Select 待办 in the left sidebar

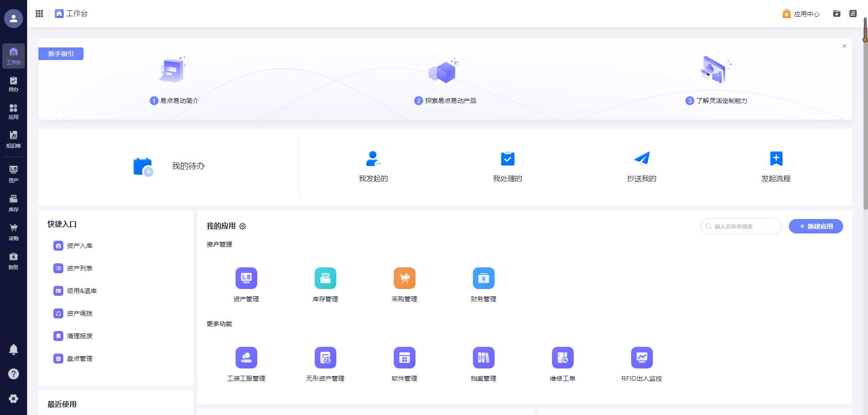click(14, 84)
